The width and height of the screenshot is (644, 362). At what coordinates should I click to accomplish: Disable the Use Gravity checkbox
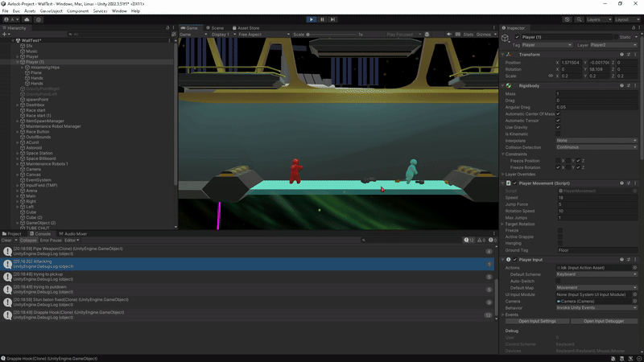tap(558, 127)
